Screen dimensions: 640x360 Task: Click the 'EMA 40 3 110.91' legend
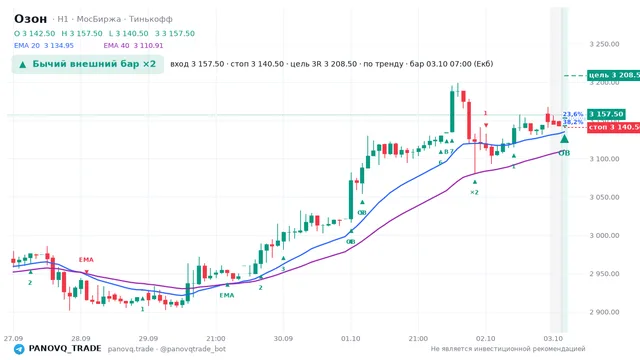pos(133,46)
